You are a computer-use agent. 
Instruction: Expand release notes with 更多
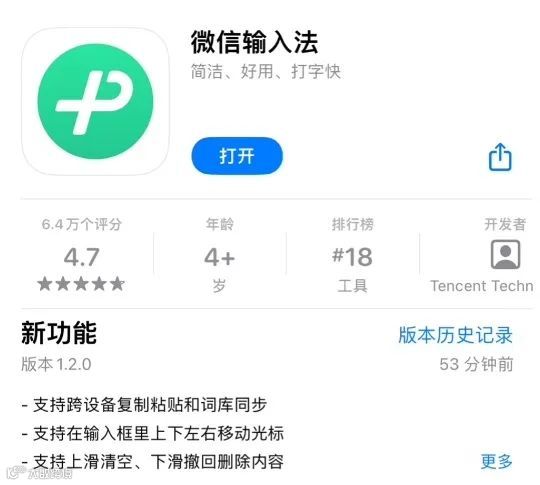tap(496, 461)
